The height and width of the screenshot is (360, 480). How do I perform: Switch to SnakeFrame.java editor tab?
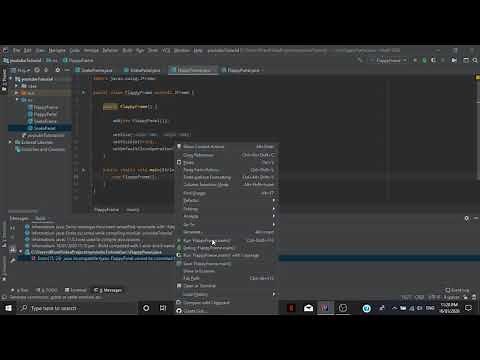point(94,70)
